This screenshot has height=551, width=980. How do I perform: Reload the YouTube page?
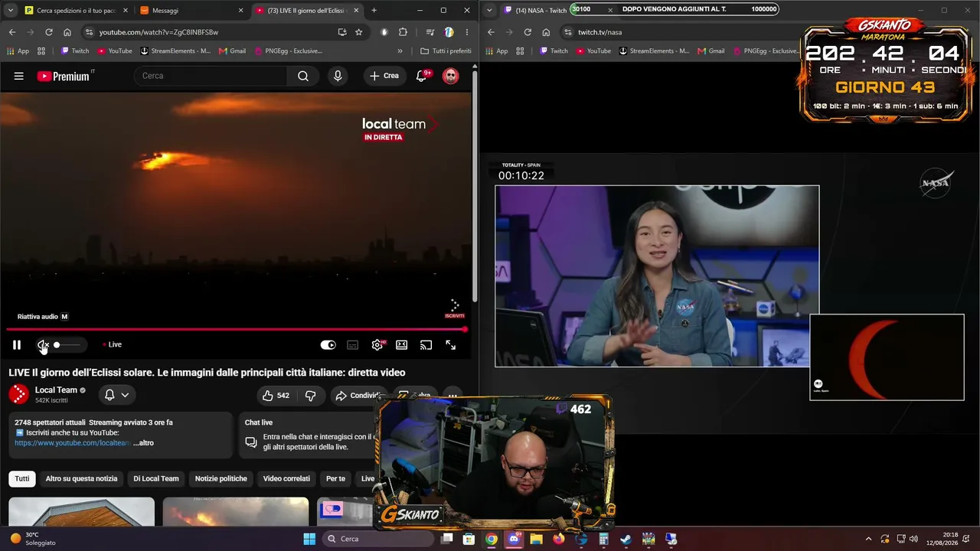click(49, 32)
